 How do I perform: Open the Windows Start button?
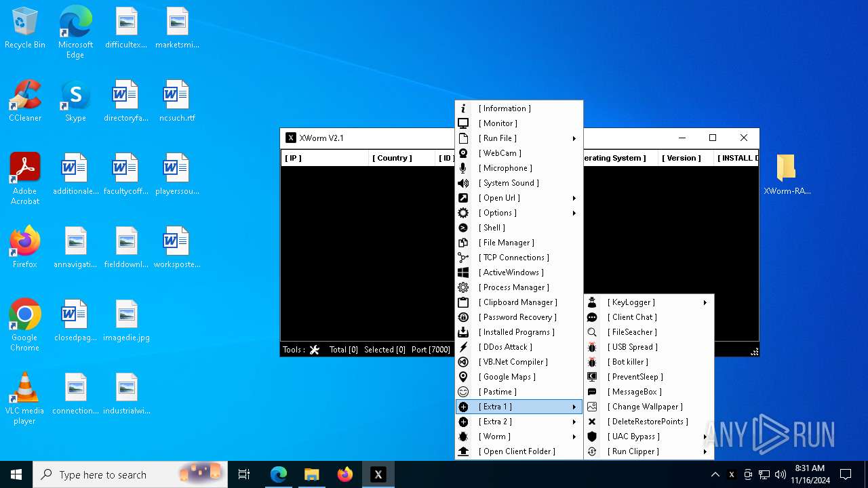16,474
